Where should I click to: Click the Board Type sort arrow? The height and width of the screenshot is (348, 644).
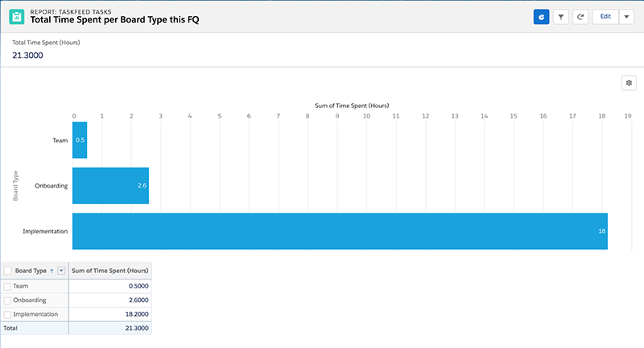(x=52, y=271)
